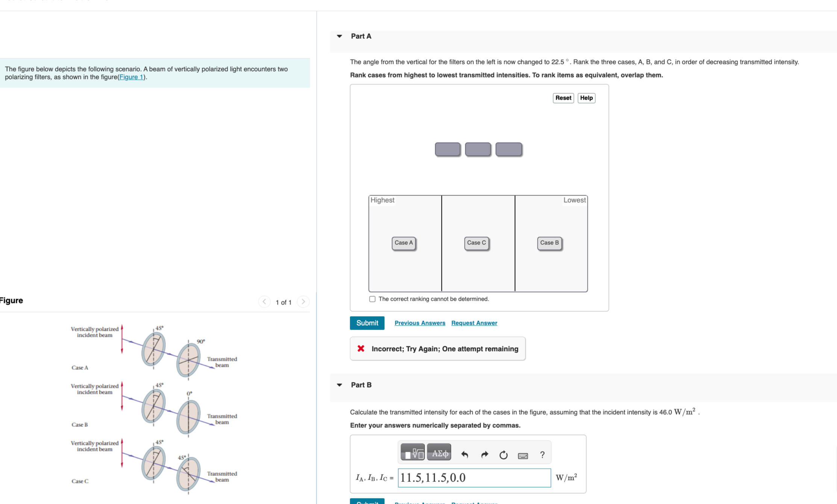Select the Case A ranking tile
Screen dimensions: 837x504
[404, 243]
